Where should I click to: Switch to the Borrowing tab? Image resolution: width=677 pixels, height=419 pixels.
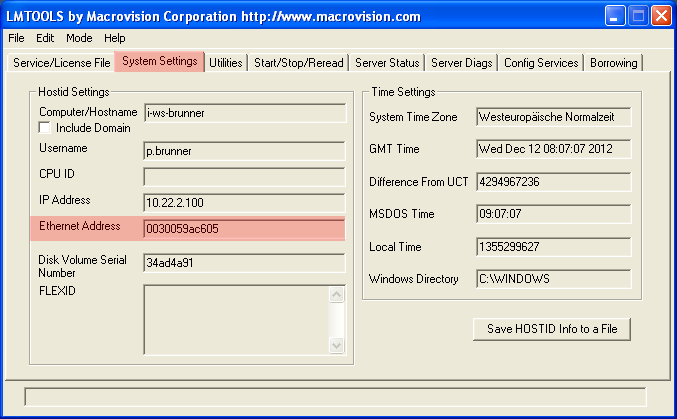click(x=614, y=63)
